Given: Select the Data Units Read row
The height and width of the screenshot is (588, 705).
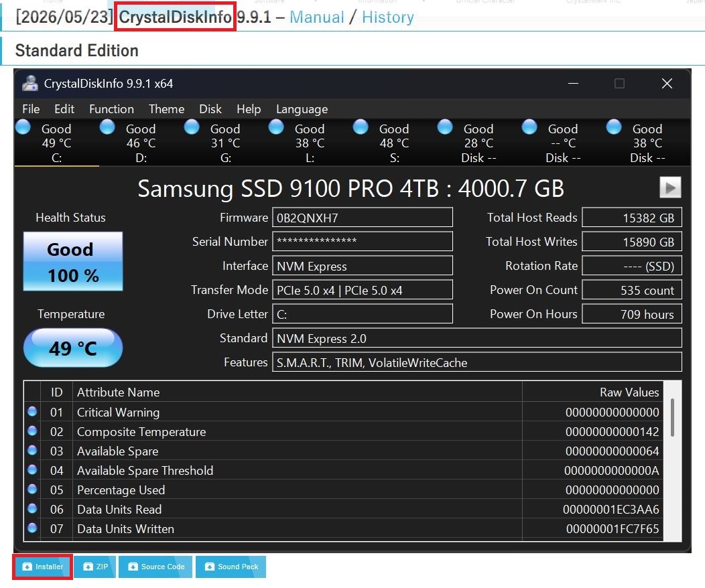Looking at the screenshot, I should (344, 509).
